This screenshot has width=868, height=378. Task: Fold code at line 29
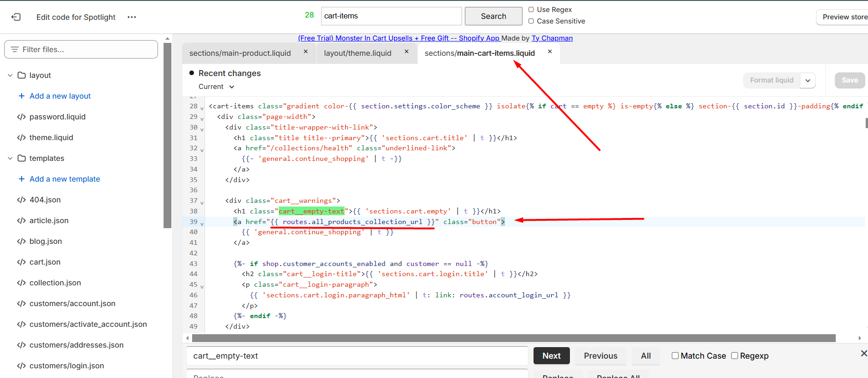(x=202, y=118)
